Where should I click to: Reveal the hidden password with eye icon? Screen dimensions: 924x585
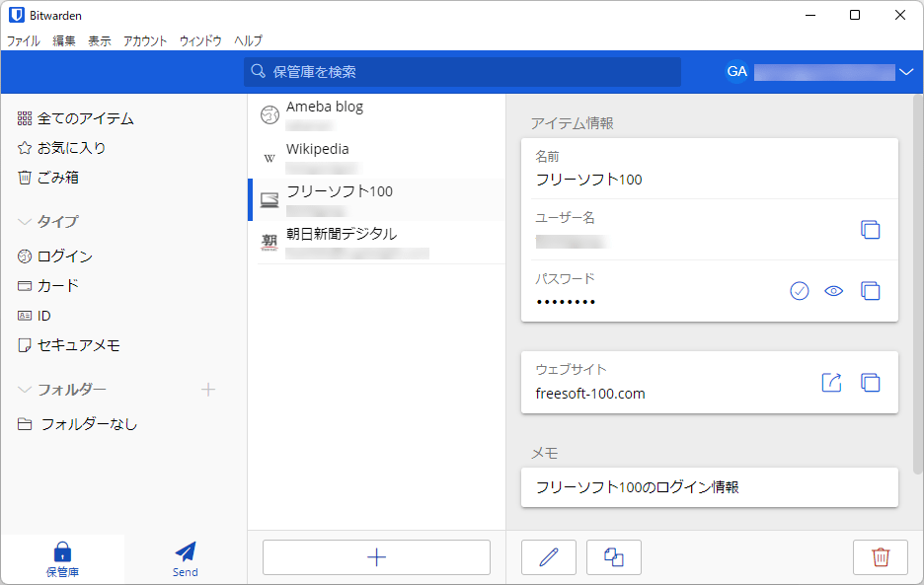pos(834,291)
